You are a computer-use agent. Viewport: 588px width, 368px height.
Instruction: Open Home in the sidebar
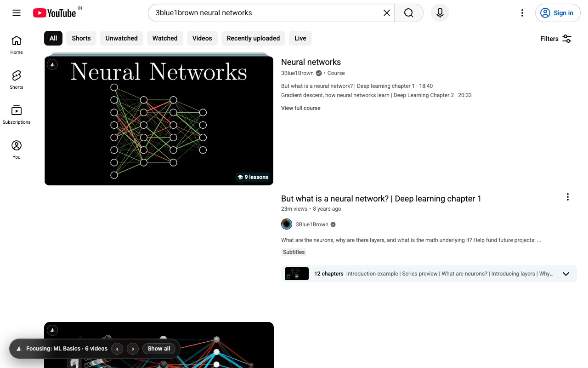click(x=17, y=45)
